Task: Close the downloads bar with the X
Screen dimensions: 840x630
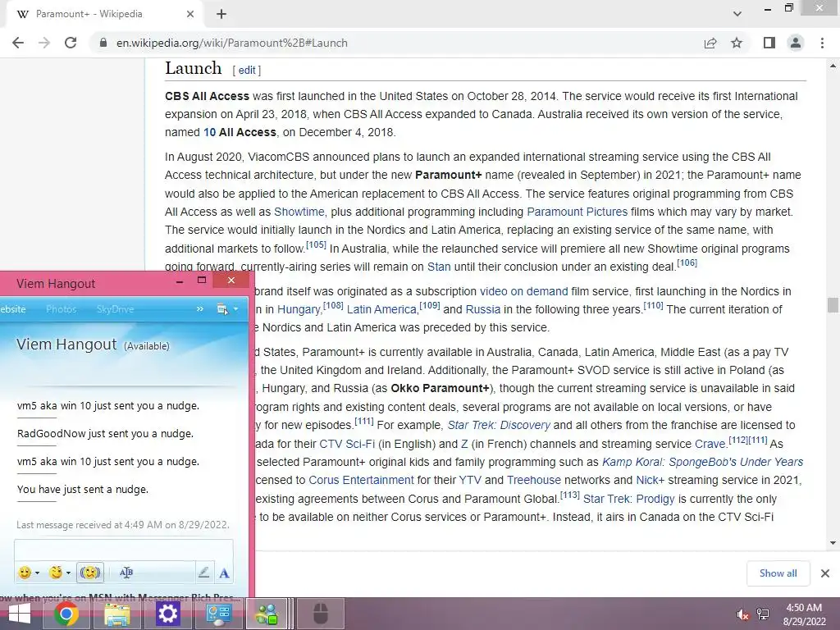Action: (825, 573)
